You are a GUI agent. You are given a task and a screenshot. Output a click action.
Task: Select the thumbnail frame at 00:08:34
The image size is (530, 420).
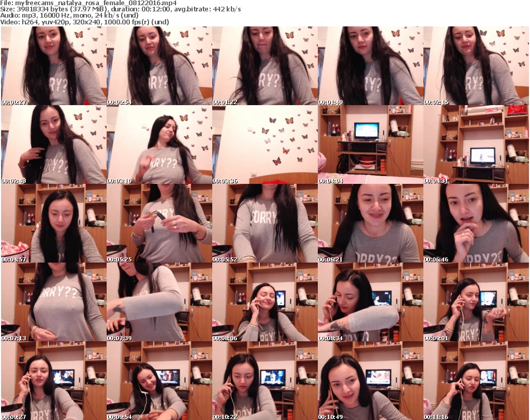(371, 302)
